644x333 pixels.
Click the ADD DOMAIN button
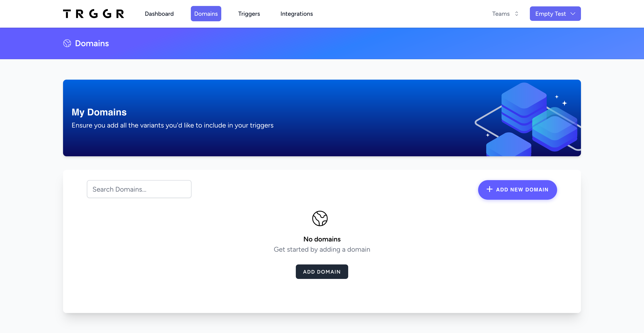click(x=322, y=271)
